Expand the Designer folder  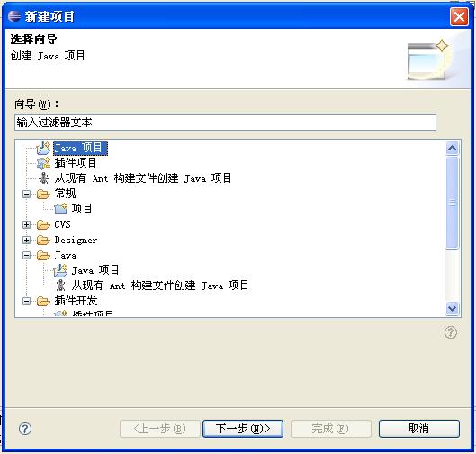pos(26,241)
